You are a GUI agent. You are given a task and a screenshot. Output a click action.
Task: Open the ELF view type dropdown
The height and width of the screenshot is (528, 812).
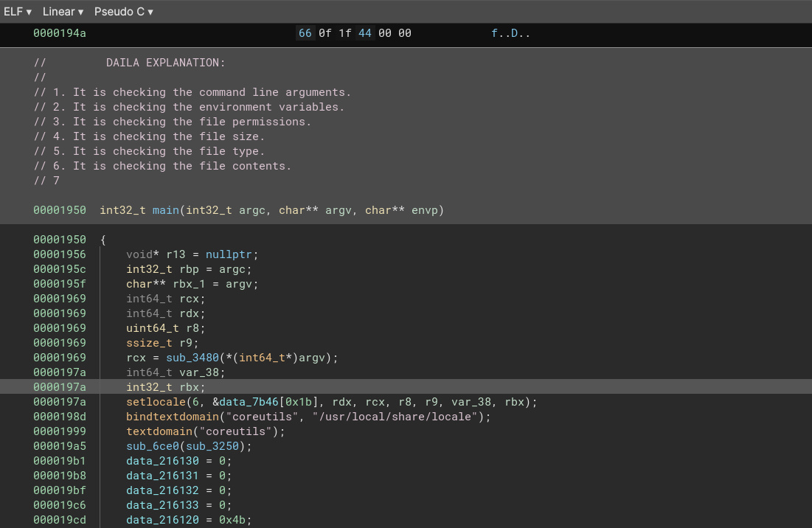pos(18,12)
